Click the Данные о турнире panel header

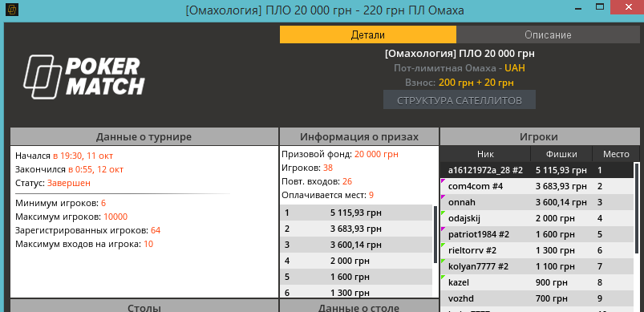[x=144, y=136]
